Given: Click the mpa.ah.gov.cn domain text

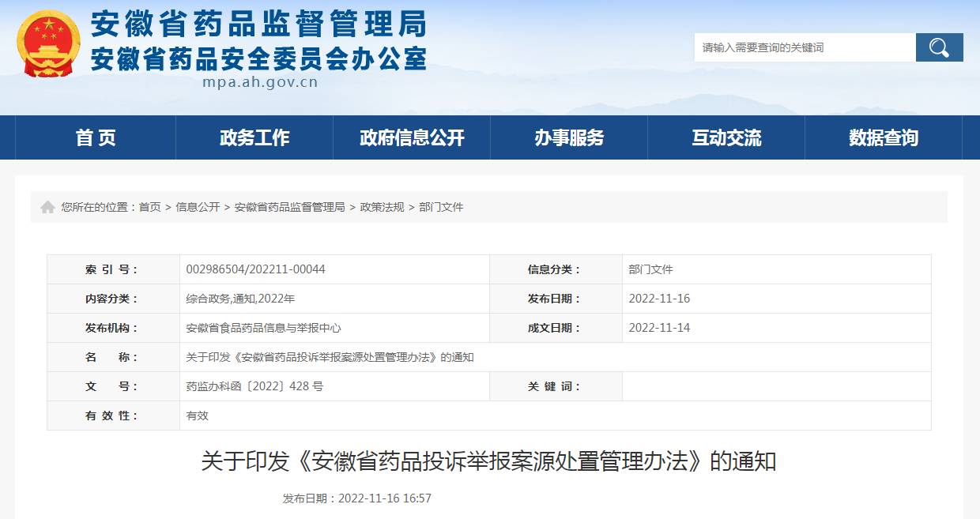Looking at the screenshot, I should [x=260, y=81].
